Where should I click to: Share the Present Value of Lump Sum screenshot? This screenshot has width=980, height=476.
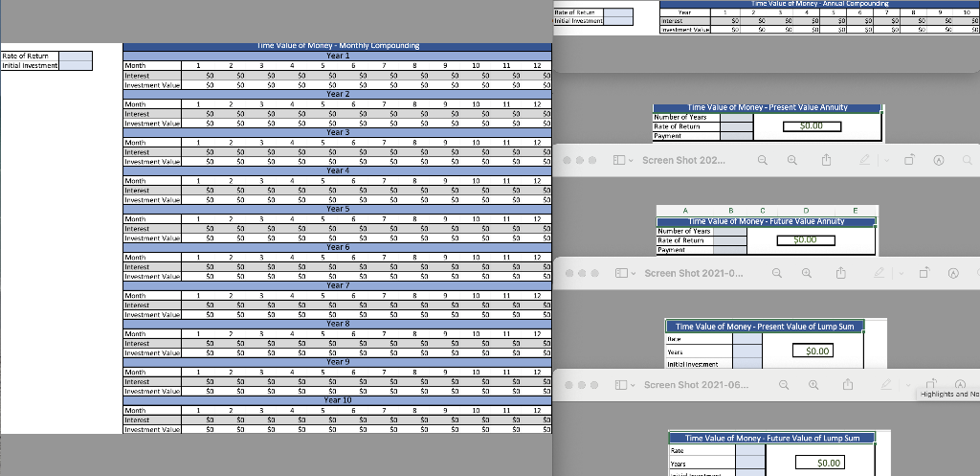point(841,273)
